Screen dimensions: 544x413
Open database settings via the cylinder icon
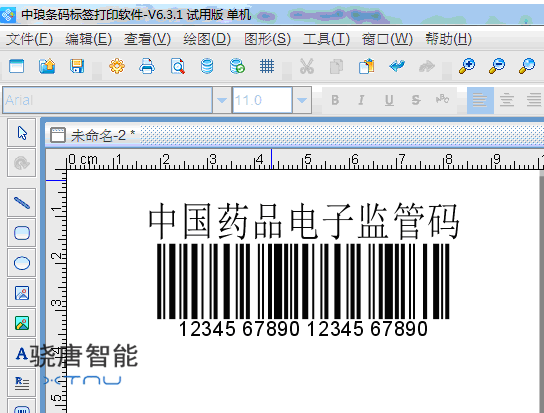pyautogui.click(x=207, y=66)
